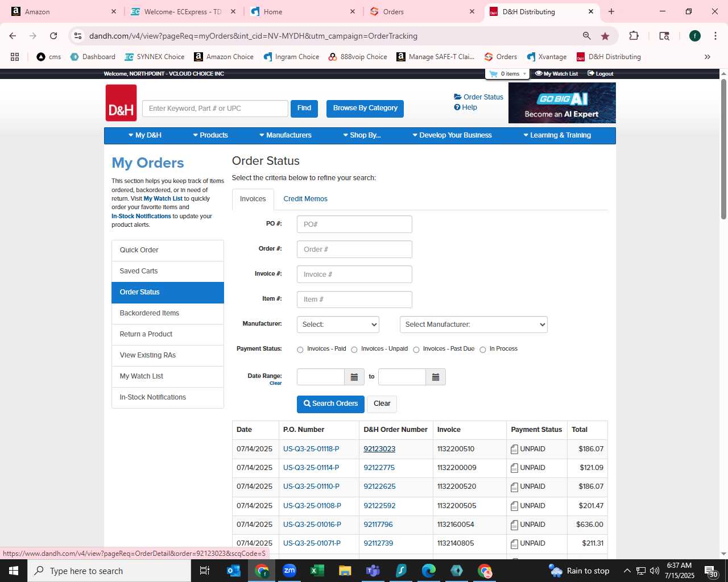Open Outlook from the taskbar
728x582 pixels.
pyautogui.click(x=234, y=571)
